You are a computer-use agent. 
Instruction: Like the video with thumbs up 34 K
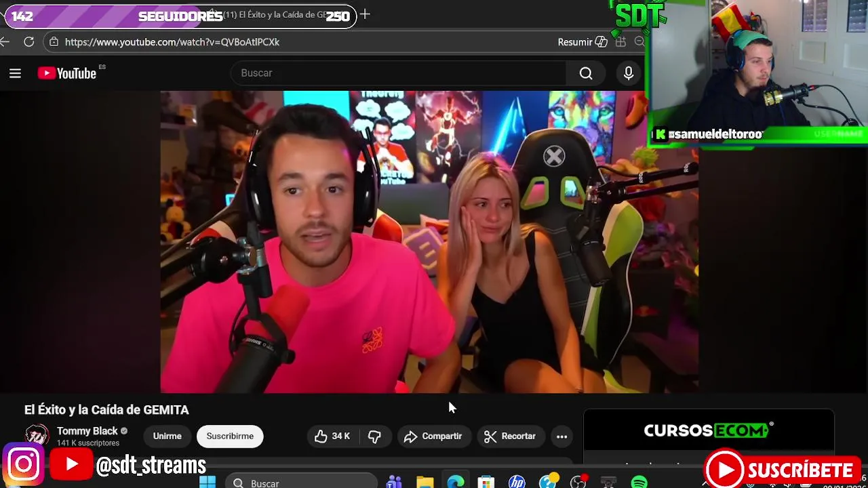click(332, 436)
